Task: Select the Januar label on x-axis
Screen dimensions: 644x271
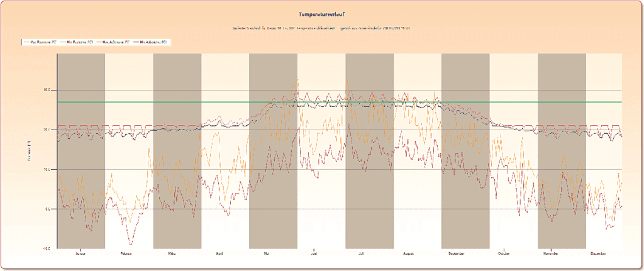Action: point(80,253)
